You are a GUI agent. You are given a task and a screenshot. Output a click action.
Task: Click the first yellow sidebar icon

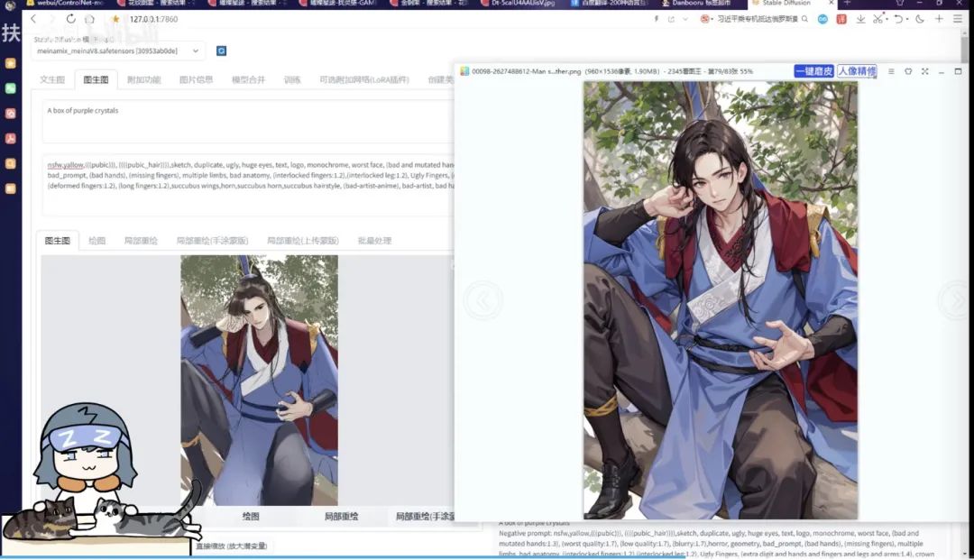pos(11,63)
